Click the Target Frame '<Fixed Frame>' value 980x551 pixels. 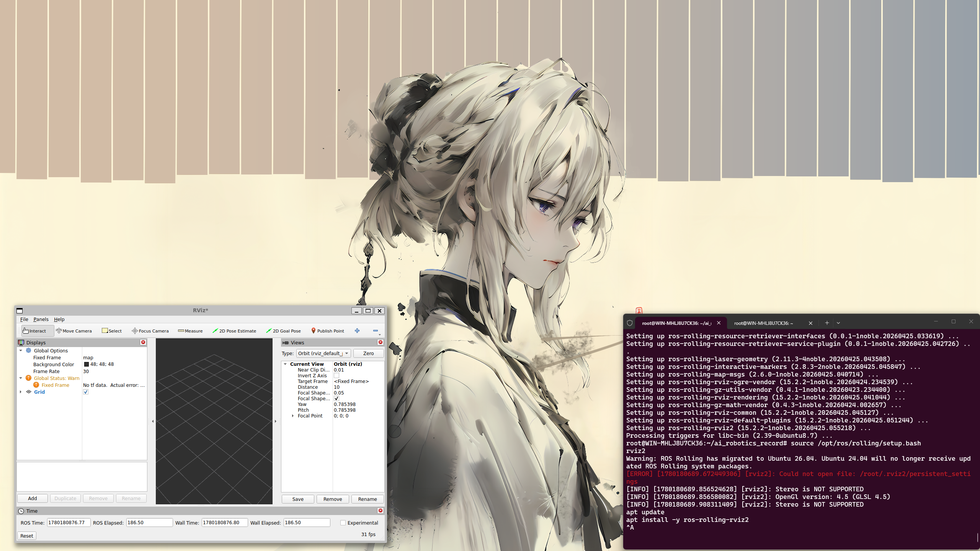(351, 381)
